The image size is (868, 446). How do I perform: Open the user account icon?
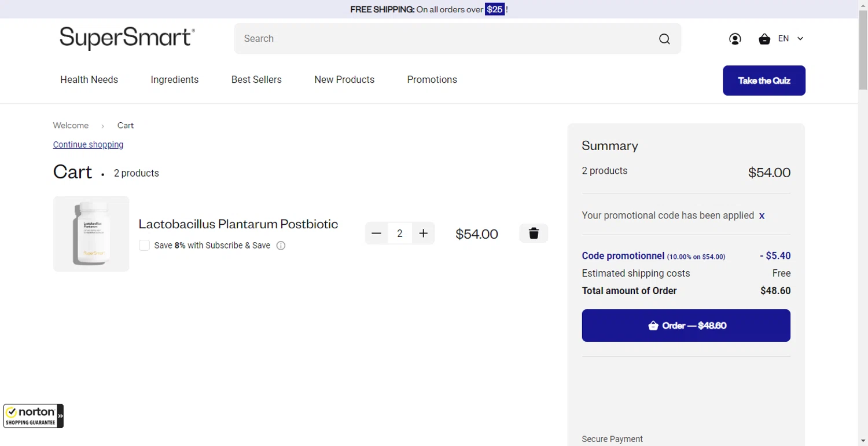pyautogui.click(x=735, y=39)
